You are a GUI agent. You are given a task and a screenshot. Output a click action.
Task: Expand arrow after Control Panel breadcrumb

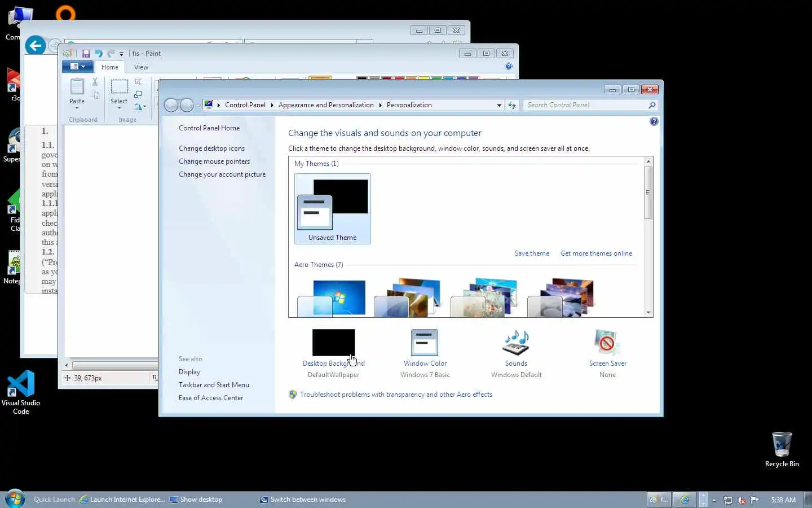click(x=272, y=105)
